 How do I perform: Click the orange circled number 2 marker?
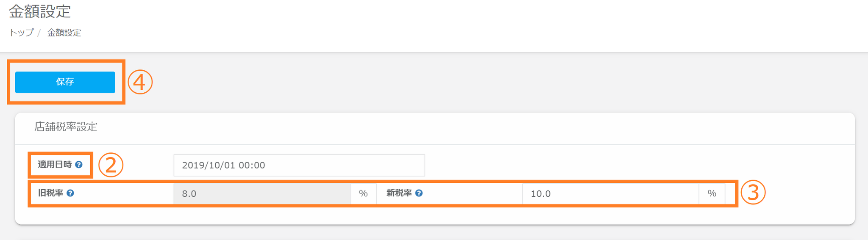[111, 165]
